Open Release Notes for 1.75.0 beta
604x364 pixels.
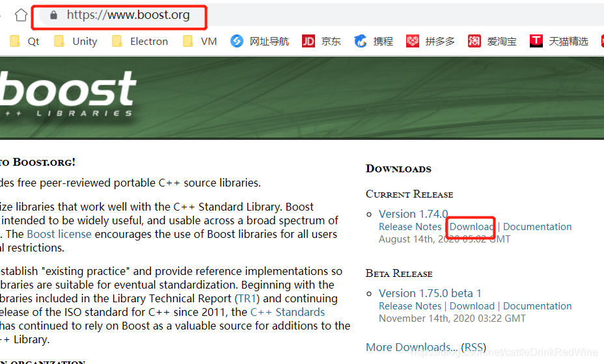[410, 306]
